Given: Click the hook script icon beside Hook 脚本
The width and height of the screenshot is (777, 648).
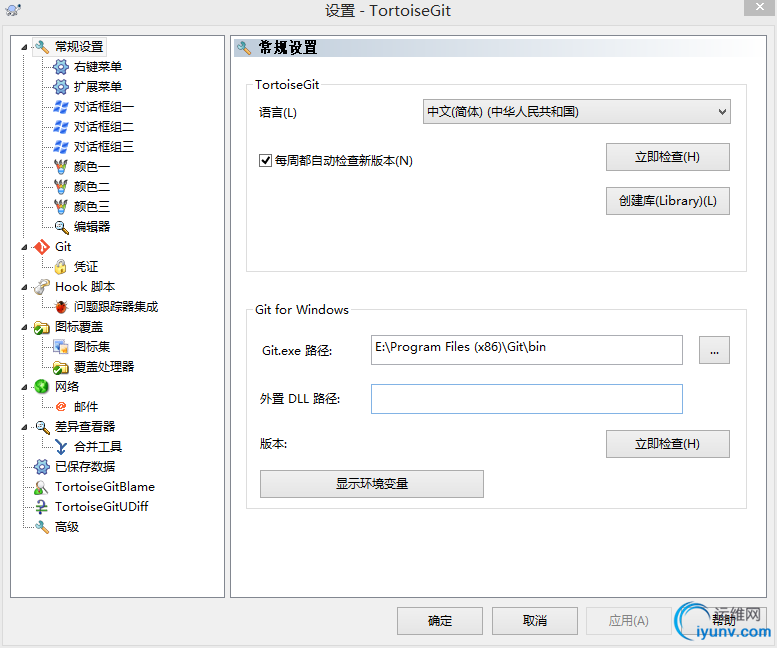Looking at the screenshot, I should pyautogui.click(x=42, y=287).
